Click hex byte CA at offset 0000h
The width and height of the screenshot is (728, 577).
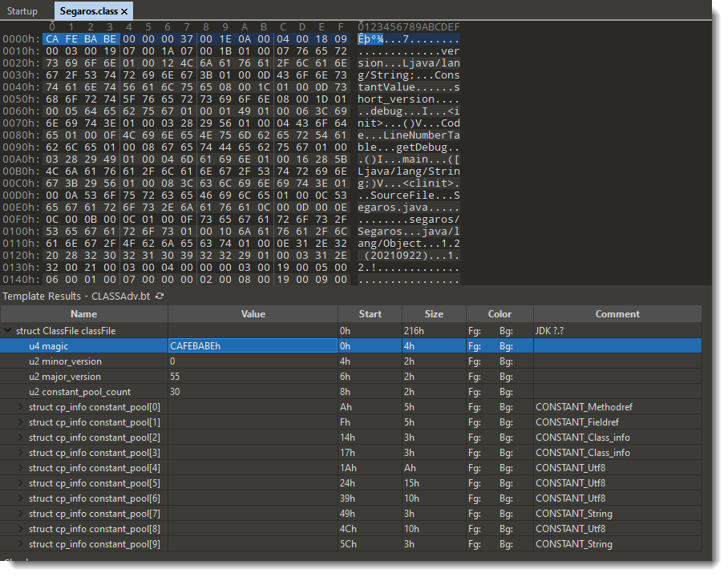point(52,39)
